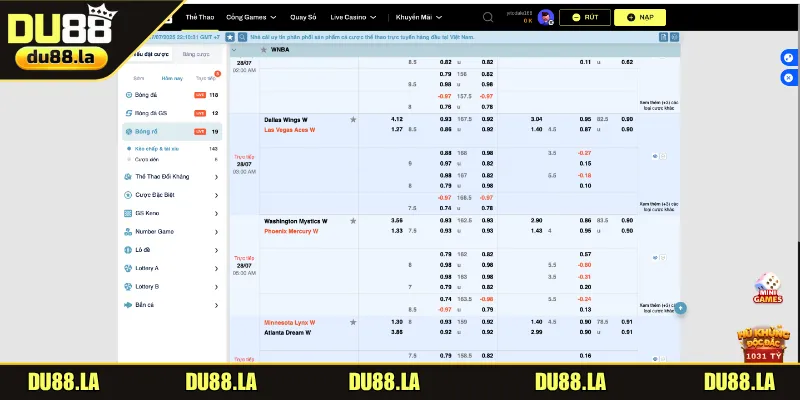Image resolution: width=800 pixels, height=400 pixels.
Task: Expand Thể Thao Đối Kháng sidebar category
Action: coord(216,176)
